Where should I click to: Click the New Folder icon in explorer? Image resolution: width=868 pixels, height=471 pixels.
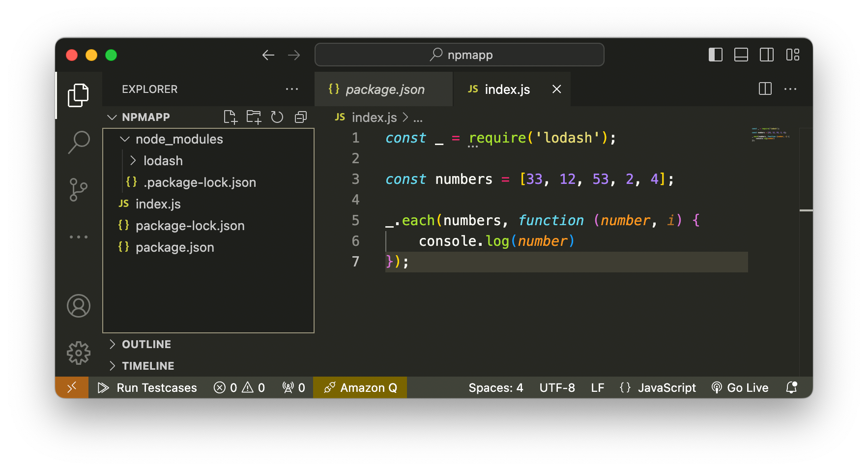pyautogui.click(x=254, y=117)
